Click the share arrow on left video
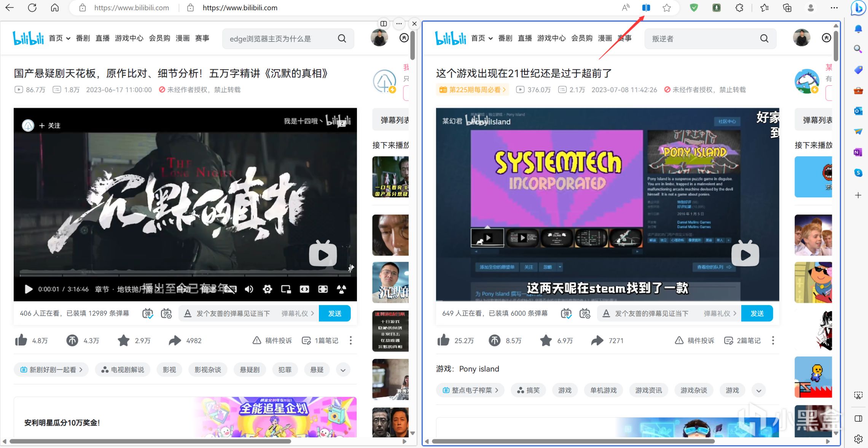 (175, 340)
